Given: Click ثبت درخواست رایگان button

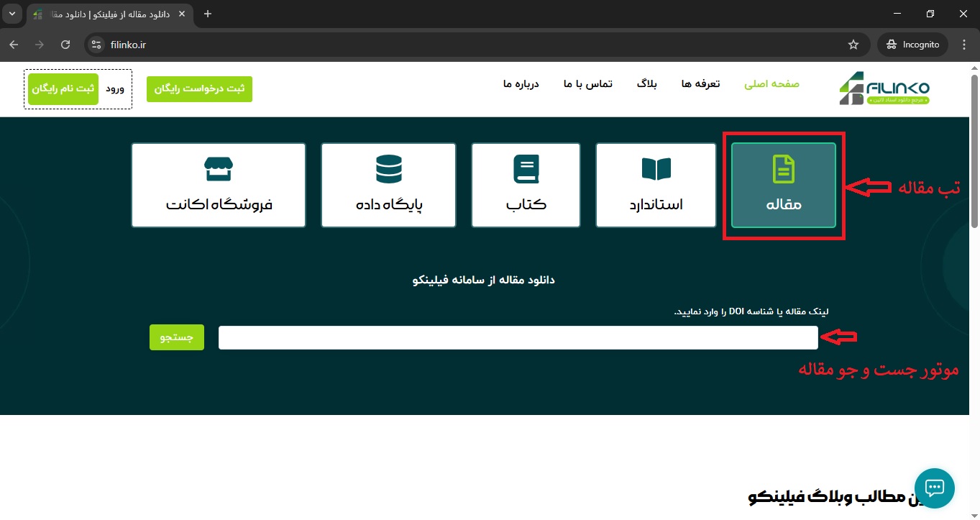Looking at the screenshot, I should point(199,88).
